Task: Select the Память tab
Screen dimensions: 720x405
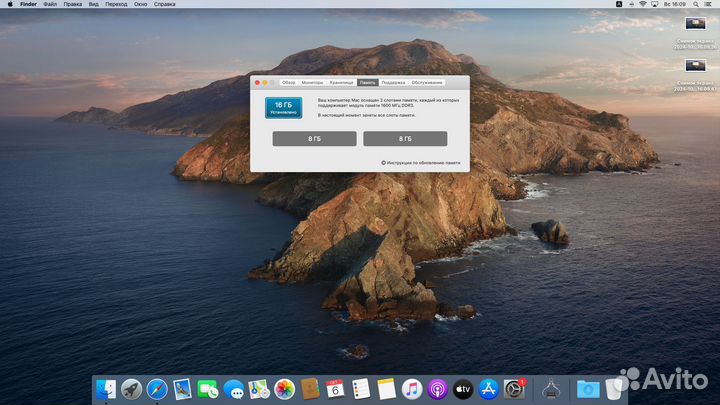Action: [367, 83]
